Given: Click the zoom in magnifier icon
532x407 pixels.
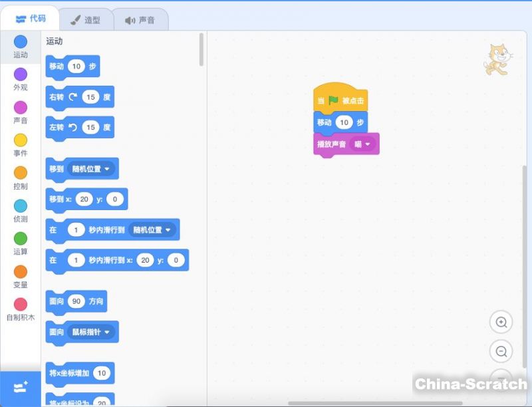Looking at the screenshot, I should coord(501,323).
